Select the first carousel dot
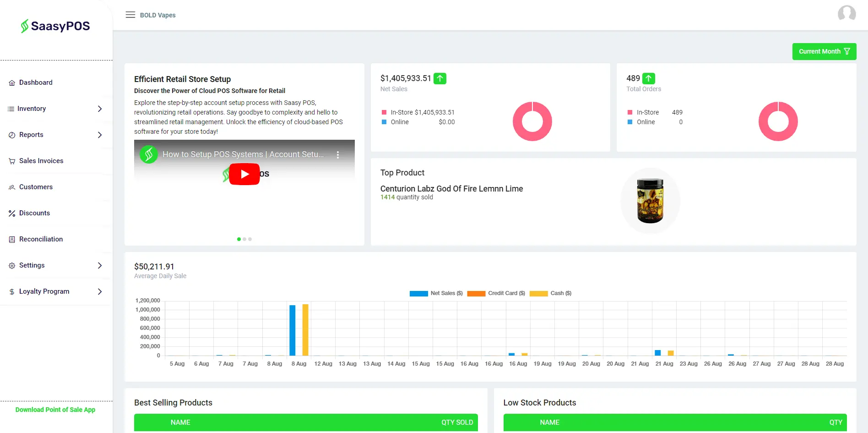Image resolution: width=868 pixels, height=433 pixels. (x=239, y=239)
